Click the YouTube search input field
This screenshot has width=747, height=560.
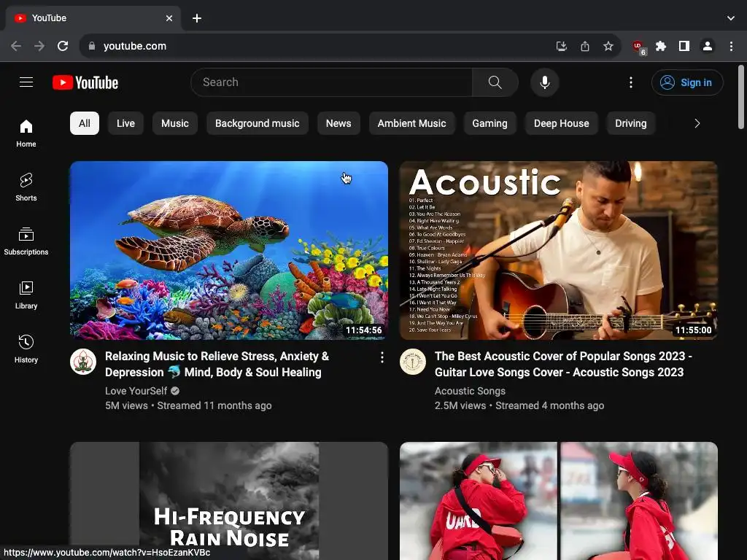332,82
